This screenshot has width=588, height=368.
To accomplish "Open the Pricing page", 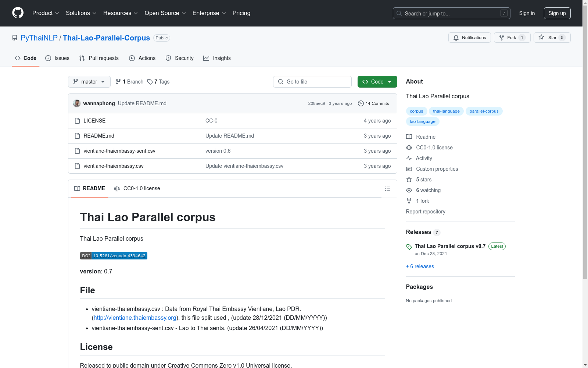I will point(241,13).
